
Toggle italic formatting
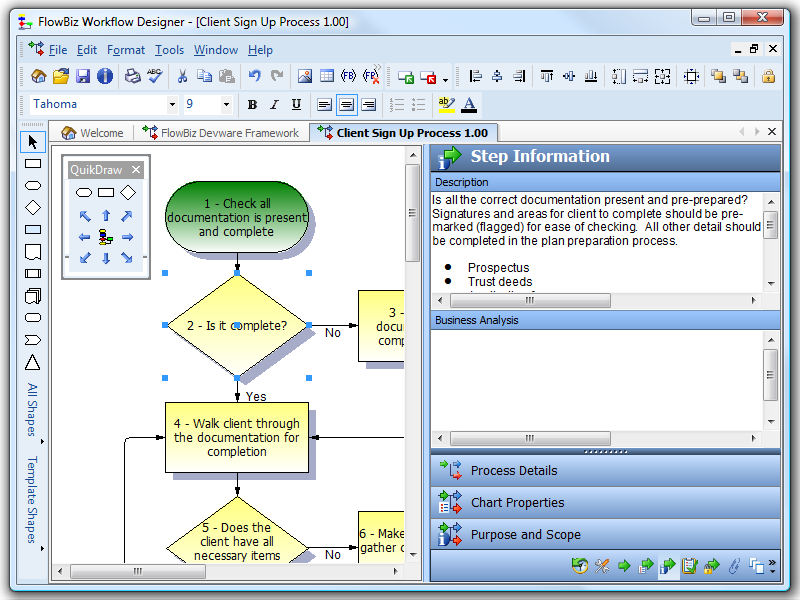click(274, 105)
